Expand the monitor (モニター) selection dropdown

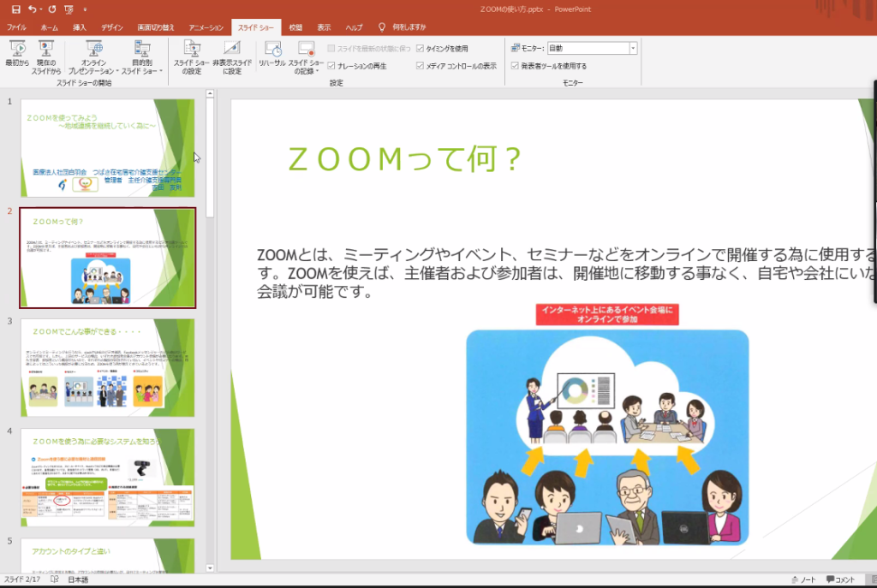point(633,49)
